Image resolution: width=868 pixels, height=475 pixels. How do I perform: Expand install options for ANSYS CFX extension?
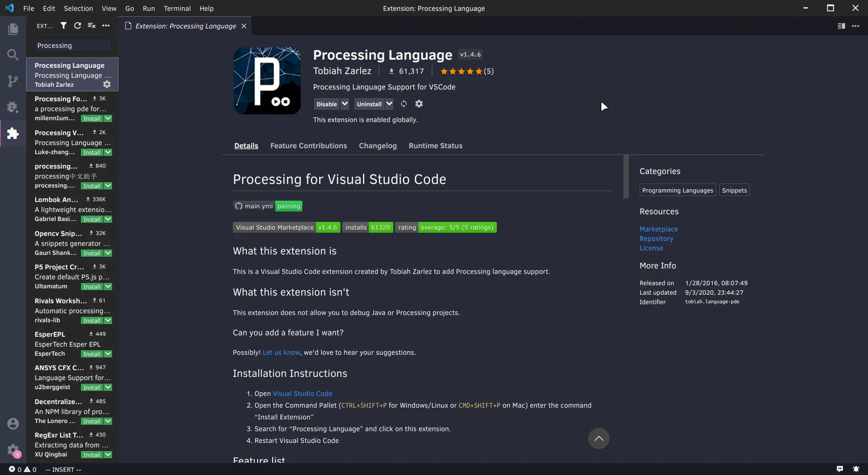coord(108,387)
